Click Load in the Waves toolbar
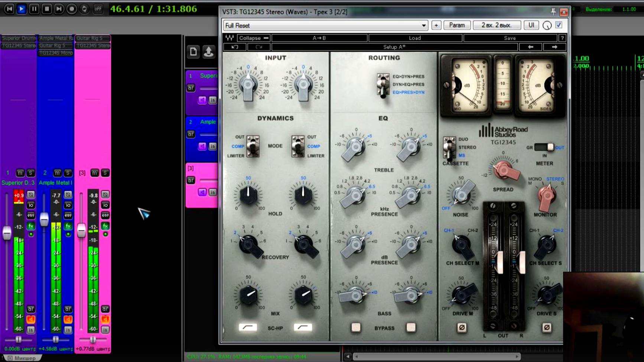Viewport: 644px width, 362px height. 415,38
